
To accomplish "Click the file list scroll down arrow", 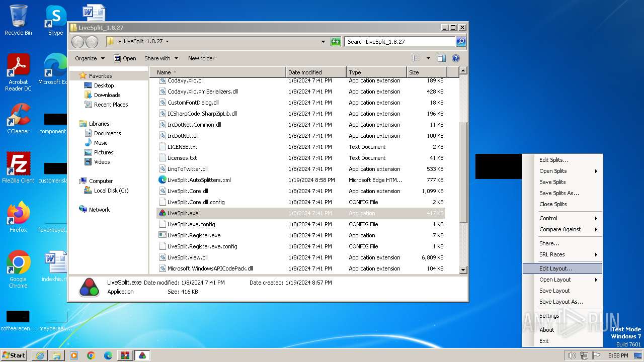I will click(463, 270).
